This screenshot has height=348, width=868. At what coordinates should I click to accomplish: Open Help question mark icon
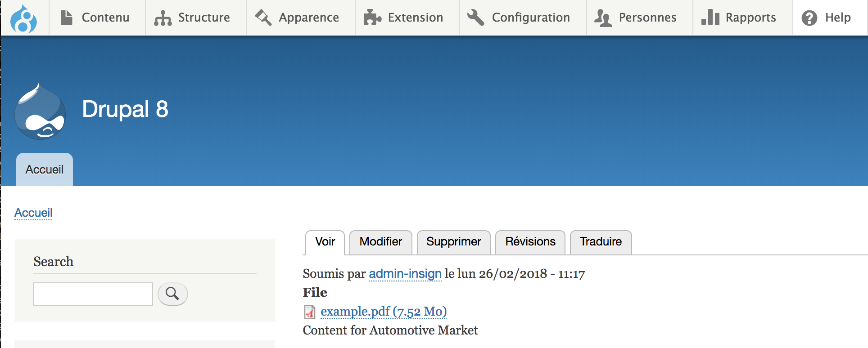click(809, 18)
